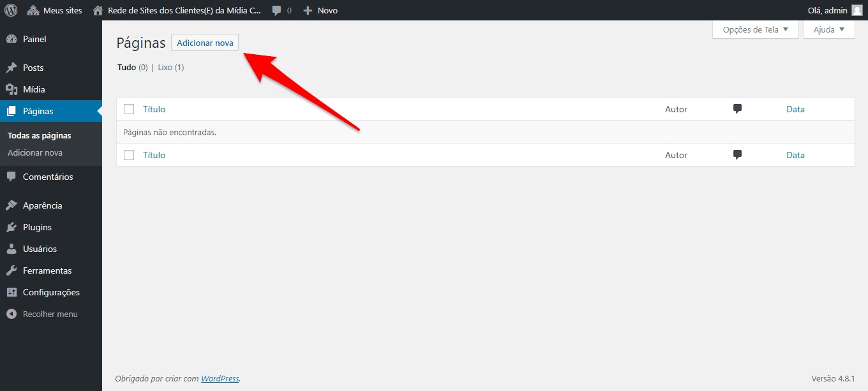868x391 pixels.
Task: Open the WordPress footer link
Action: [x=220, y=378]
